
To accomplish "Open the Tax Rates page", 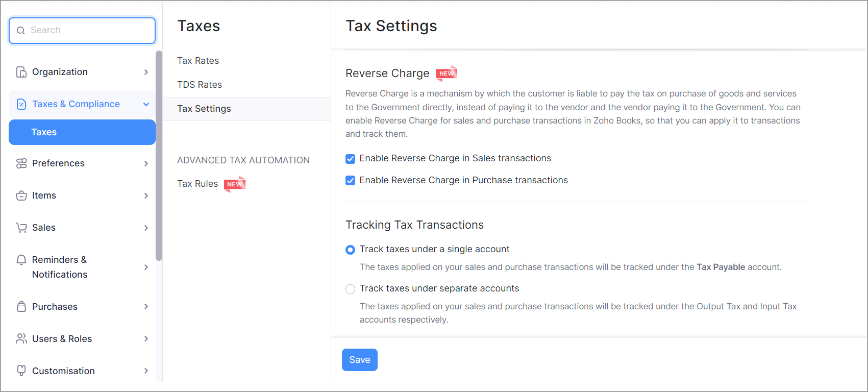I will point(198,61).
